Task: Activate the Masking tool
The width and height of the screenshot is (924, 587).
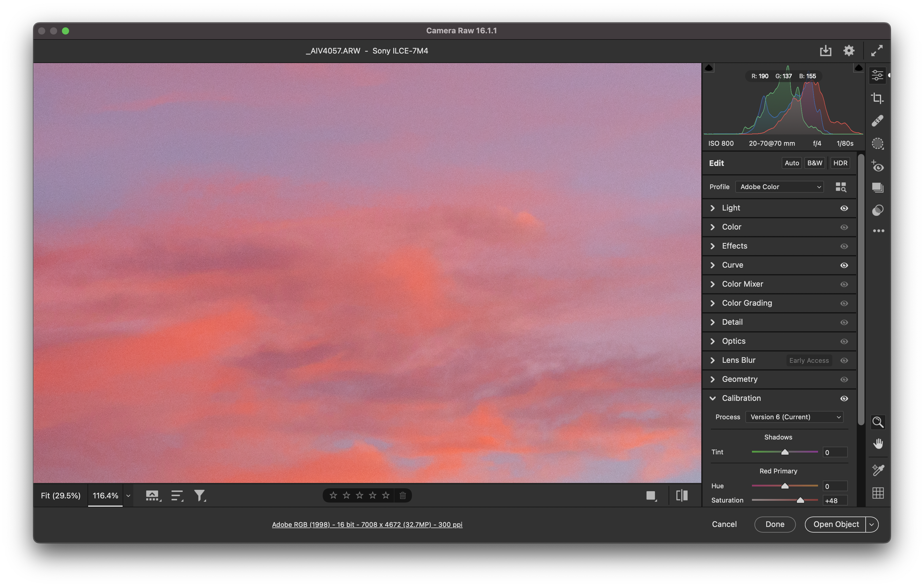Action: point(878,143)
